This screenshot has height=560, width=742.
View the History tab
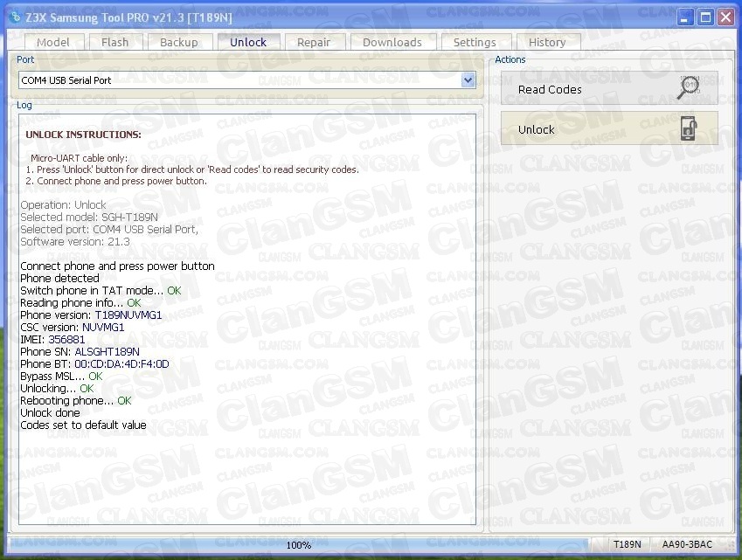pyautogui.click(x=547, y=42)
